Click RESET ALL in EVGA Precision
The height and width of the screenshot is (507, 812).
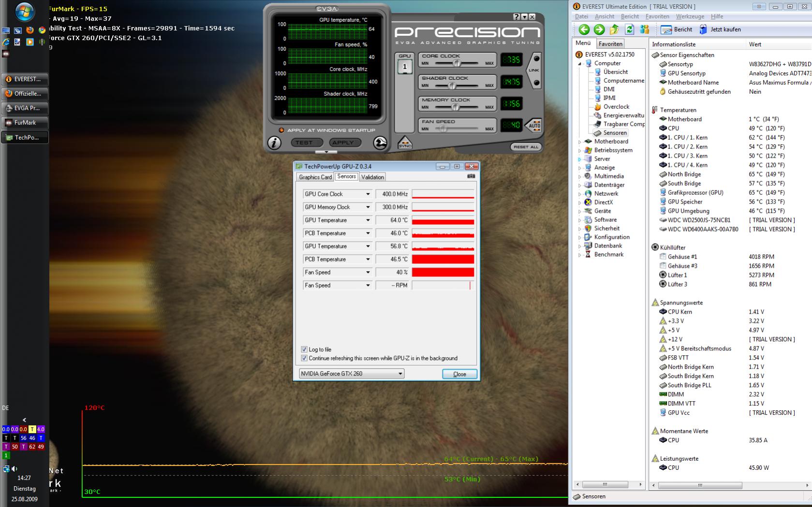pos(526,147)
